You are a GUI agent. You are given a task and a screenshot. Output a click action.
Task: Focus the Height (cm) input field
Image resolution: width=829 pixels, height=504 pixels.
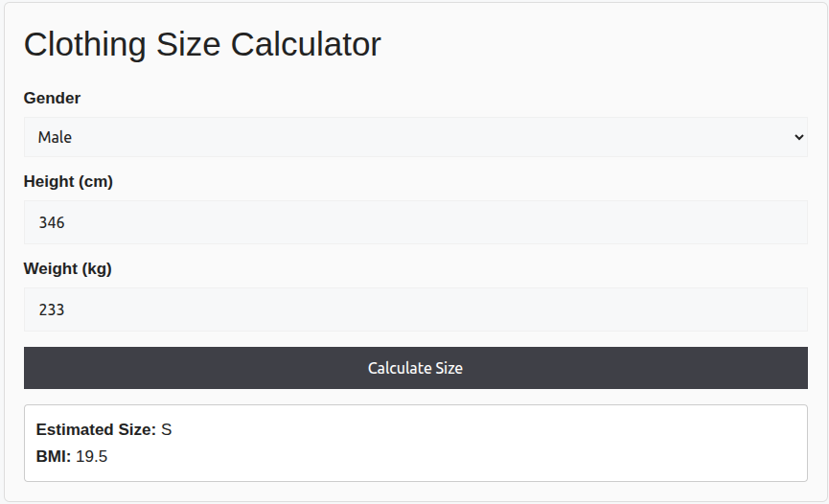tap(415, 222)
